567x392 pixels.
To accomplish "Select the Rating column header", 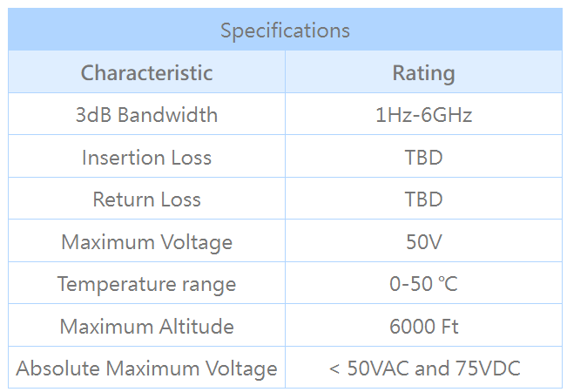I will click(x=423, y=72).
